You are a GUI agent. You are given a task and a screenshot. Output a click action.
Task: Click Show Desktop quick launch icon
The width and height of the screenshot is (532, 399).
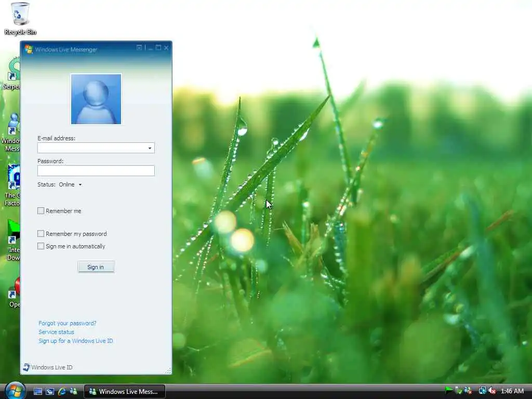[x=38, y=391]
